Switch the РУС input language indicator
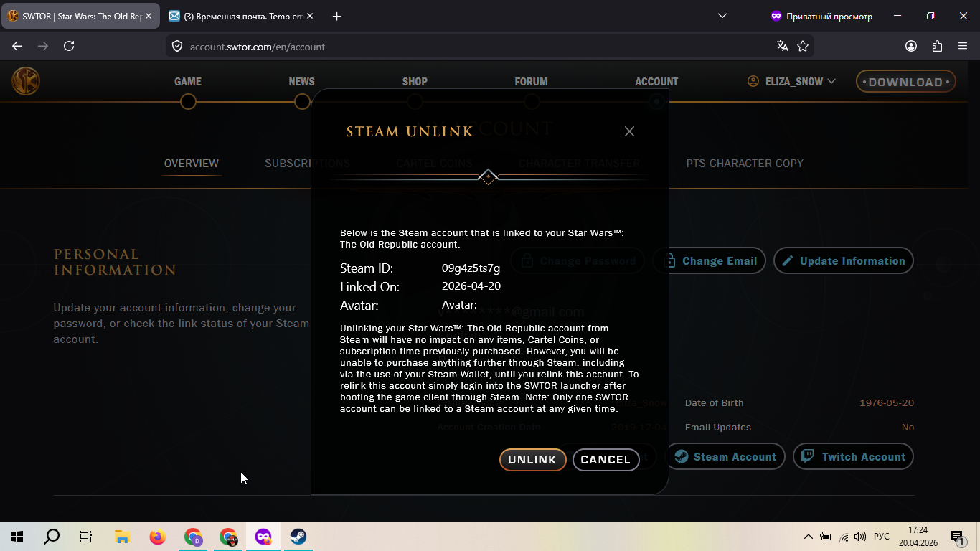The image size is (980, 551). click(882, 537)
